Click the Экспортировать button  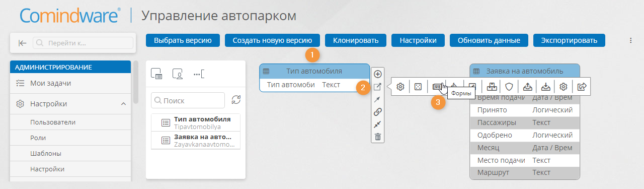tap(569, 40)
